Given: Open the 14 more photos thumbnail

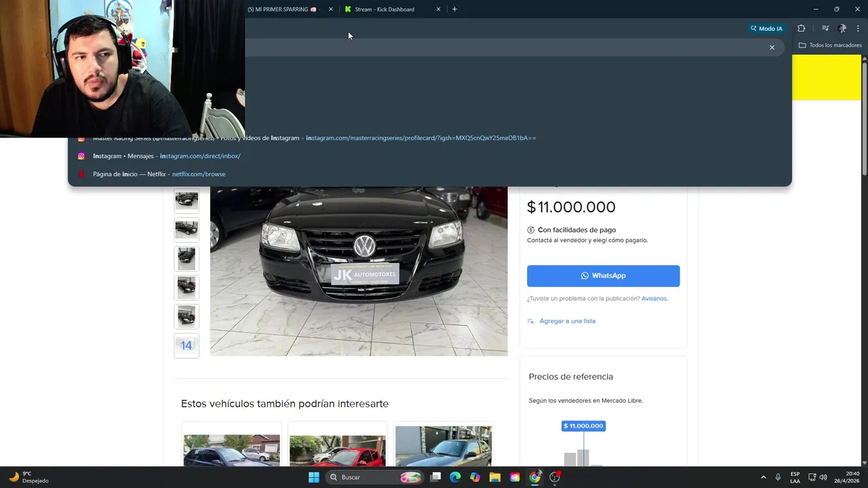Looking at the screenshot, I should [186, 346].
